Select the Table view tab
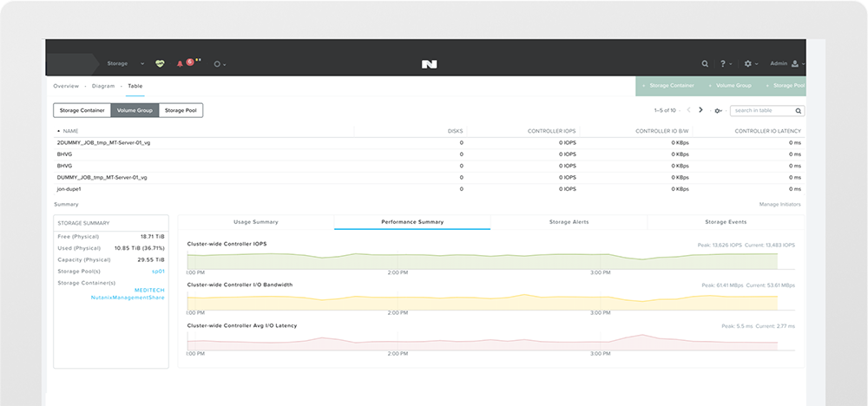This screenshot has width=868, height=406. click(x=135, y=86)
